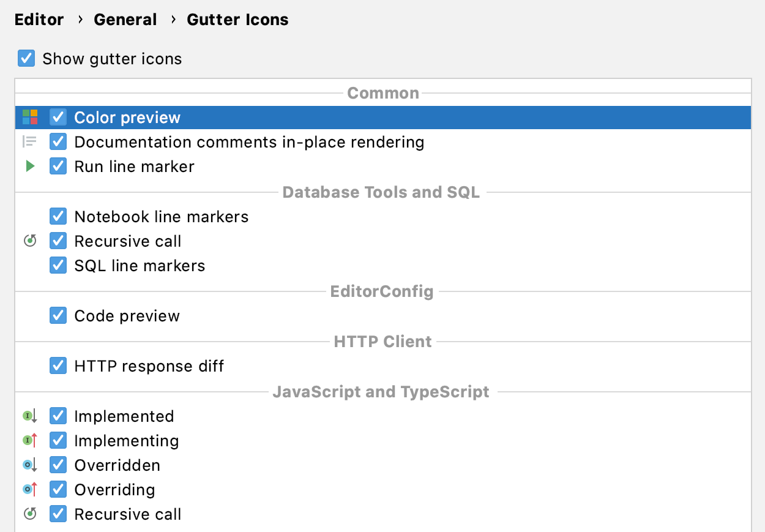Click the Editor breadcrumb
The height and width of the screenshot is (532, 765).
pyautogui.click(x=39, y=20)
